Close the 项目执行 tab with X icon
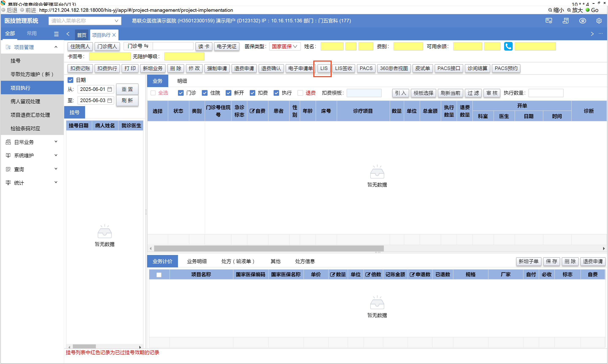Viewport: 608px width, 364px height. (114, 35)
